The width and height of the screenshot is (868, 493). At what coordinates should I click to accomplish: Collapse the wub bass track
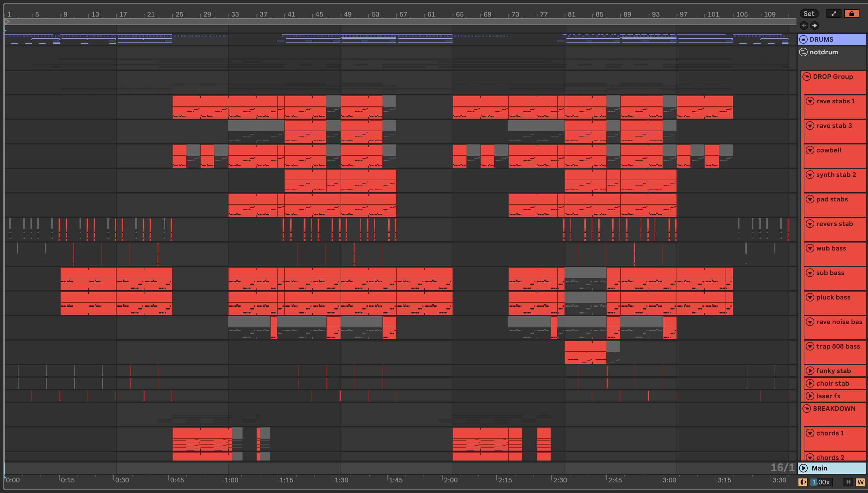pyautogui.click(x=810, y=248)
